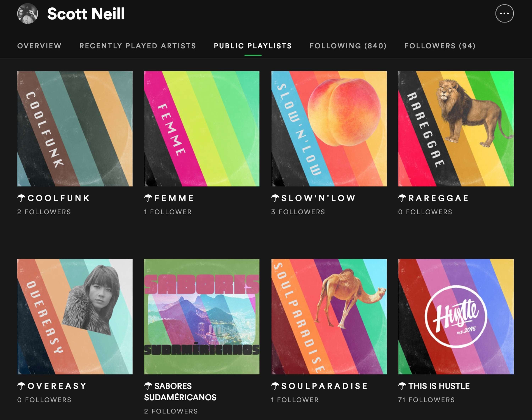
Task: Click the COOLFUNK playlist title
Action: click(54, 198)
